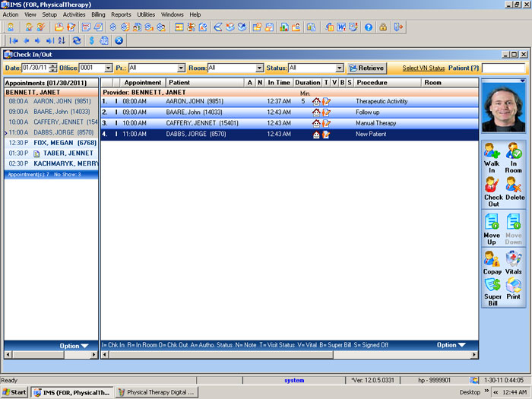Click the padlock toolbar icon

point(383,27)
